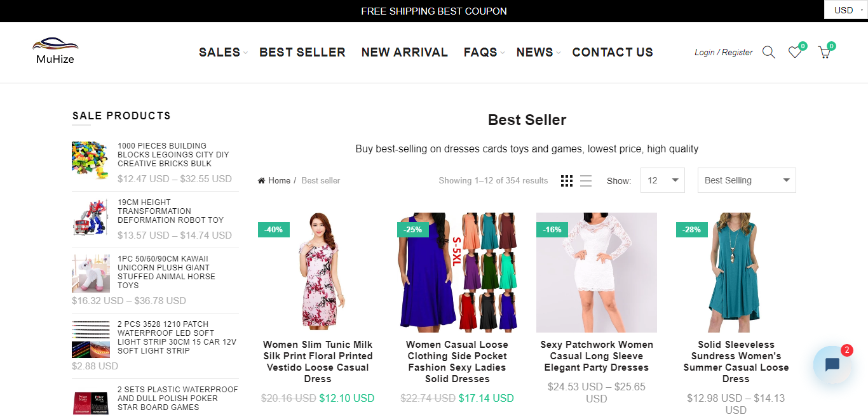Image resolution: width=868 pixels, height=417 pixels.
Task: Click the home icon in breadcrumb
Action: pos(261,181)
